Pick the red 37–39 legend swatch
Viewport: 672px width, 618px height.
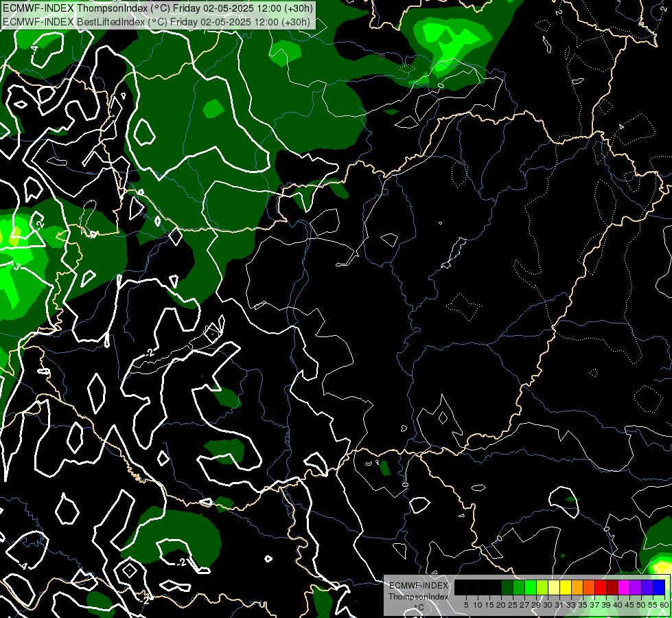(601, 587)
